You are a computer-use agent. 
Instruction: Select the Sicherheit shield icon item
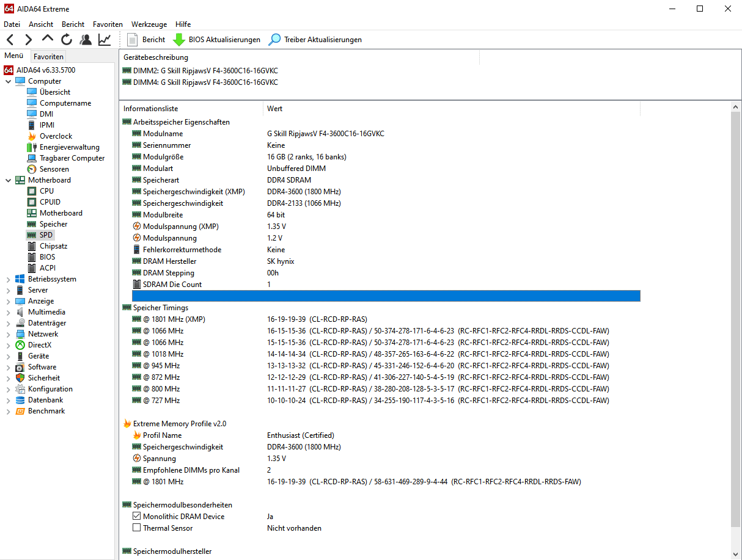click(44, 378)
